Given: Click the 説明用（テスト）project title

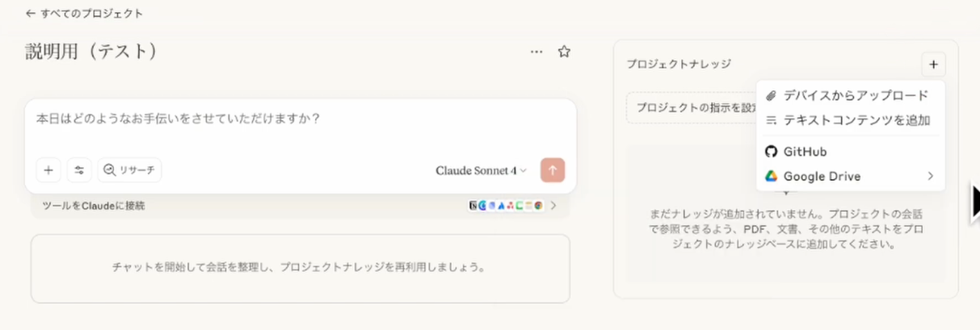Looking at the screenshot, I should pos(90,52).
